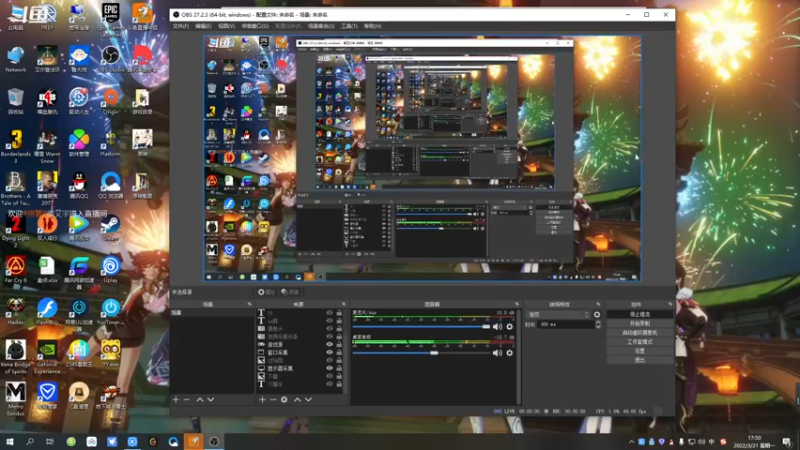Open the 工具(T) menu

click(349, 26)
